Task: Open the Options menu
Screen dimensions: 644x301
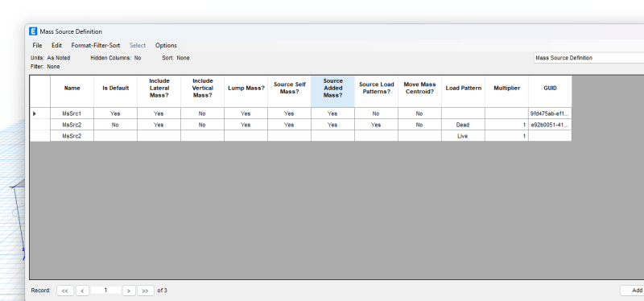Action: [166, 46]
